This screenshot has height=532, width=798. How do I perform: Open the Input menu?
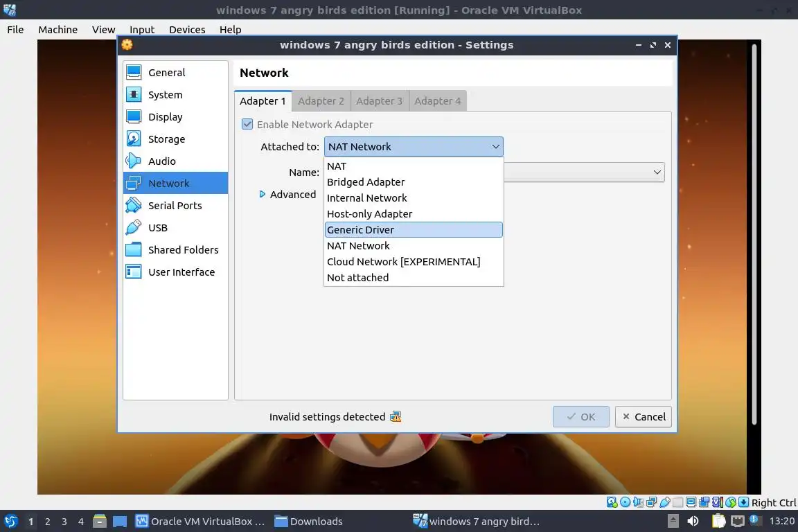pos(142,30)
